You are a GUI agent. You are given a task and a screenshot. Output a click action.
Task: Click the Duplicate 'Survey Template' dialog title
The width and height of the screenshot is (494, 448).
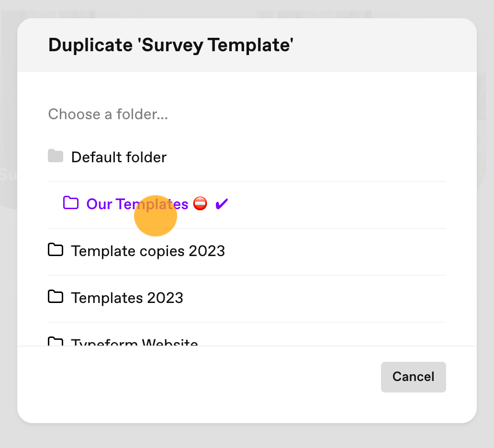pyautogui.click(x=171, y=45)
